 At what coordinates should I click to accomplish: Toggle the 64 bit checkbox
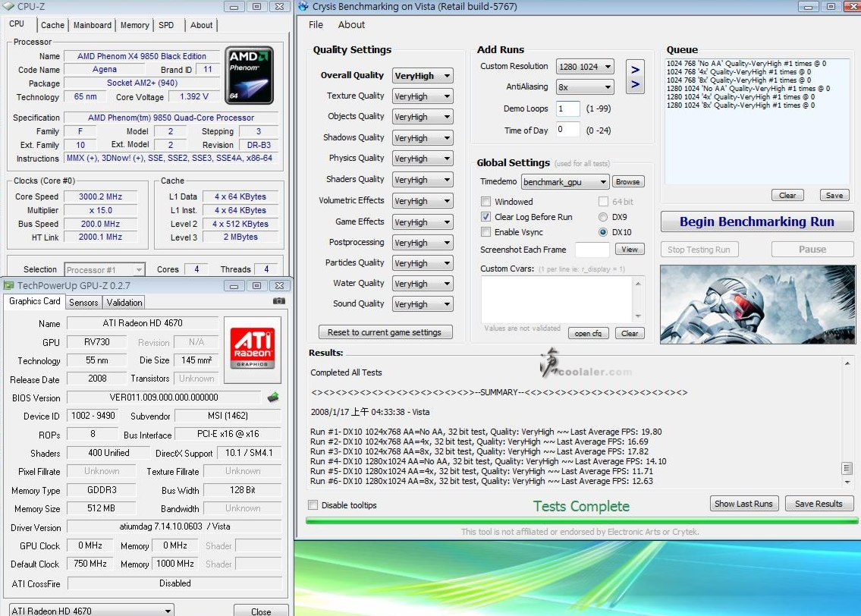604,202
